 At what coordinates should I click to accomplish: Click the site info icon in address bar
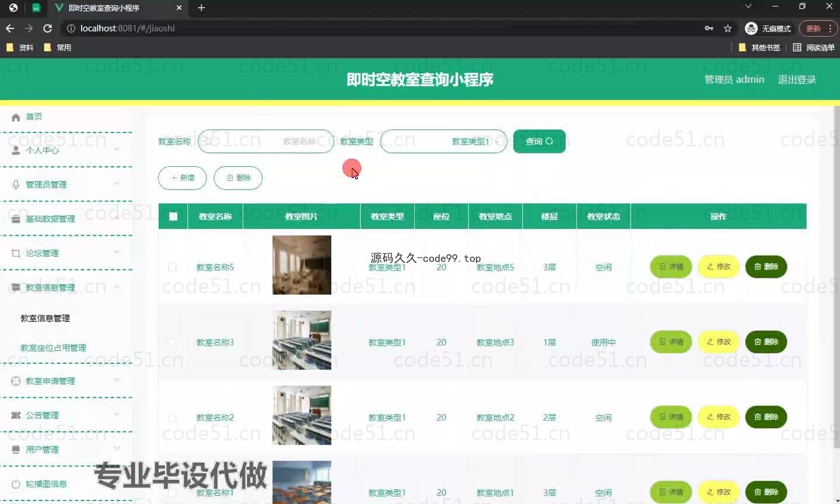click(71, 28)
